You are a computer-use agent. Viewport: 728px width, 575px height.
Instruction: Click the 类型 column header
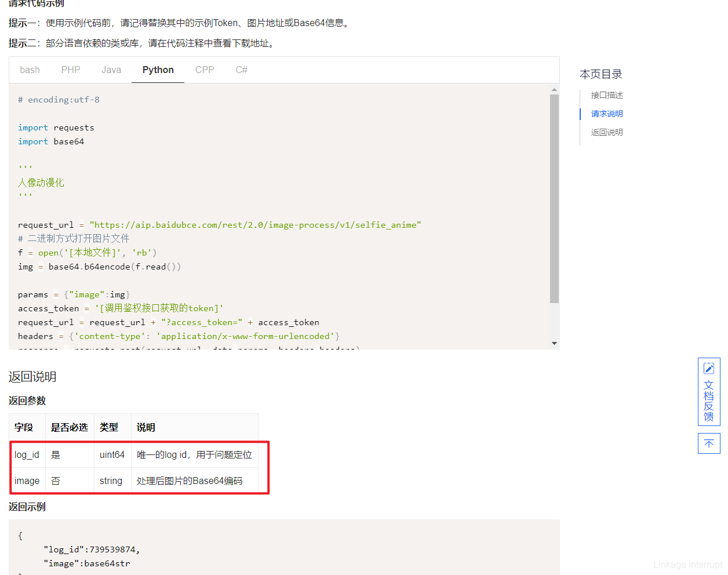tap(112, 428)
